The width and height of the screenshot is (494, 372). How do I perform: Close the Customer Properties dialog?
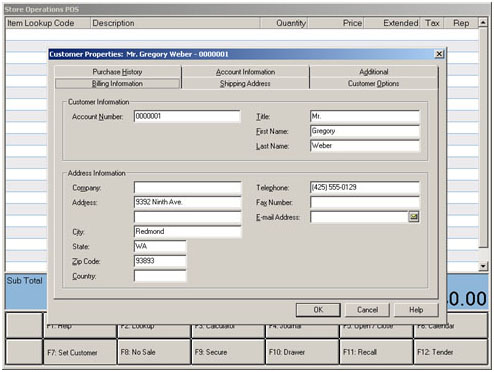(439, 54)
